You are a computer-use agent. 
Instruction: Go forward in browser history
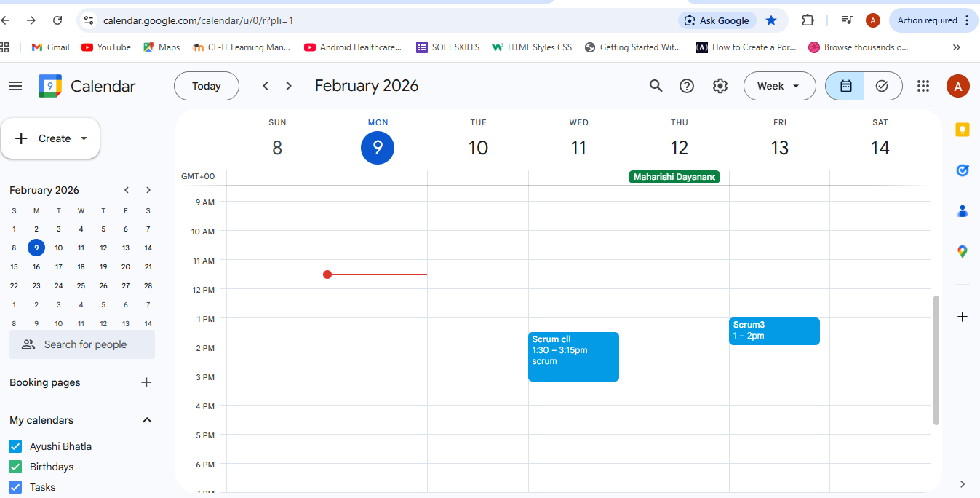pyautogui.click(x=31, y=20)
